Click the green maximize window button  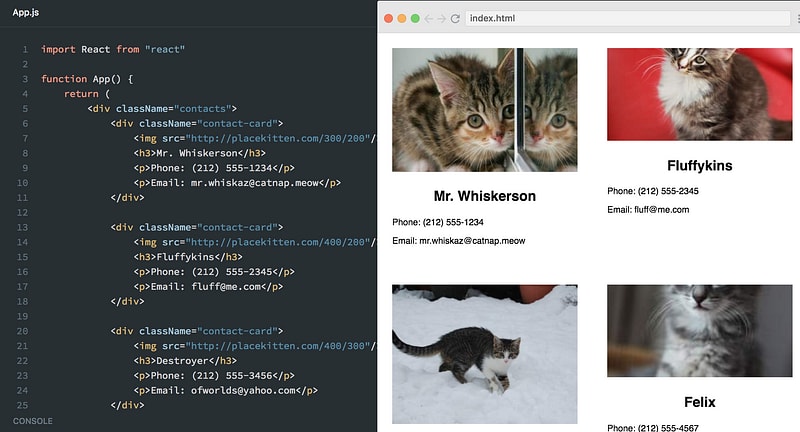pyautogui.click(x=415, y=18)
